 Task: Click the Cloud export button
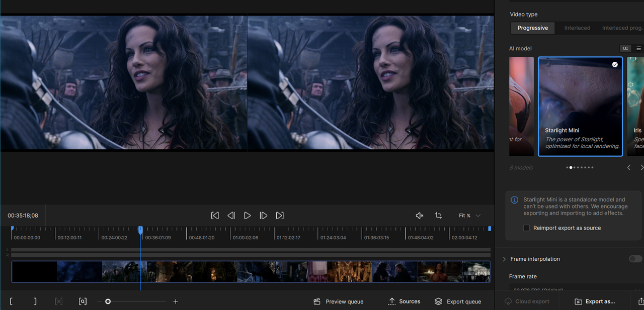coord(526,301)
